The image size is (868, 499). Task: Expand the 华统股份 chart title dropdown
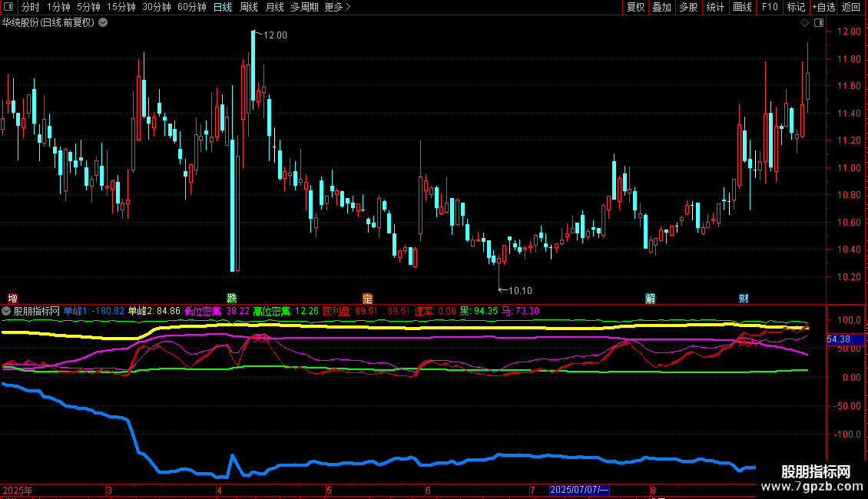(x=103, y=23)
